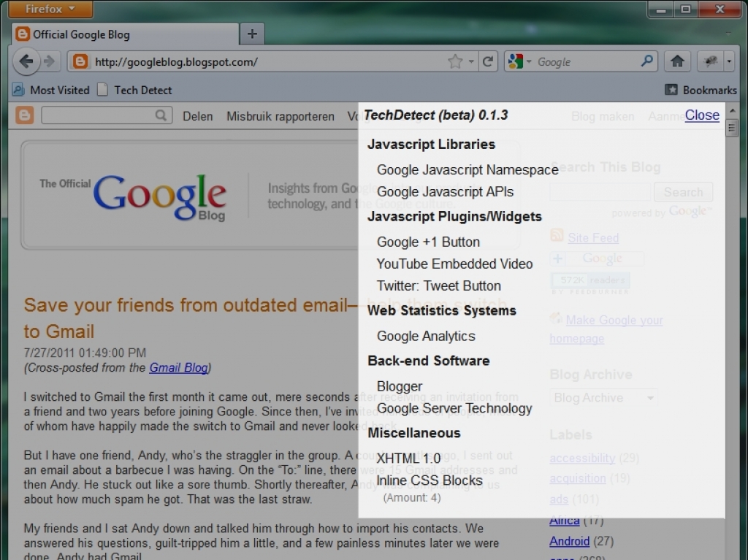Open the accessibility label link
The image size is (748, 560).
[582, 458]
